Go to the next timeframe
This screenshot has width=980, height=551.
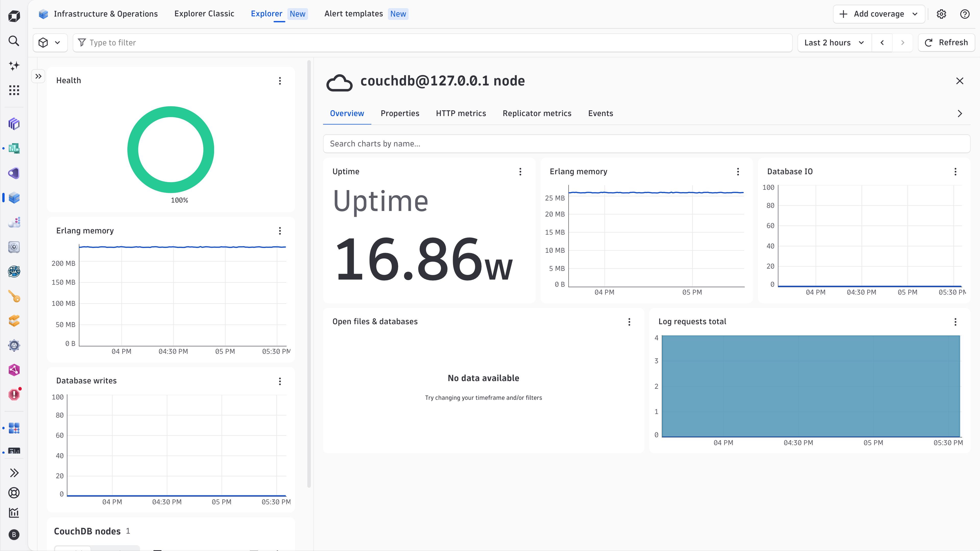902,43
